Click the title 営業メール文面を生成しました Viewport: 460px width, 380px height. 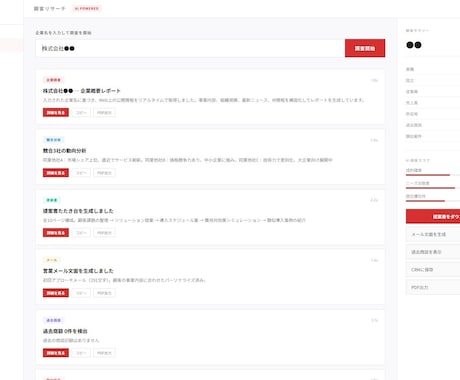coord(78,271)
